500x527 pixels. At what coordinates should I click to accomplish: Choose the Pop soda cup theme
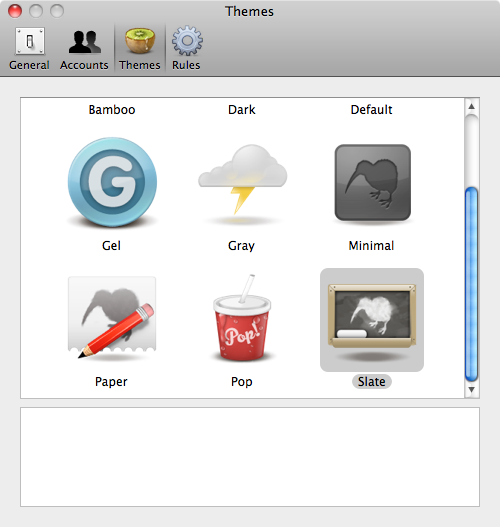tap(242, 318)
